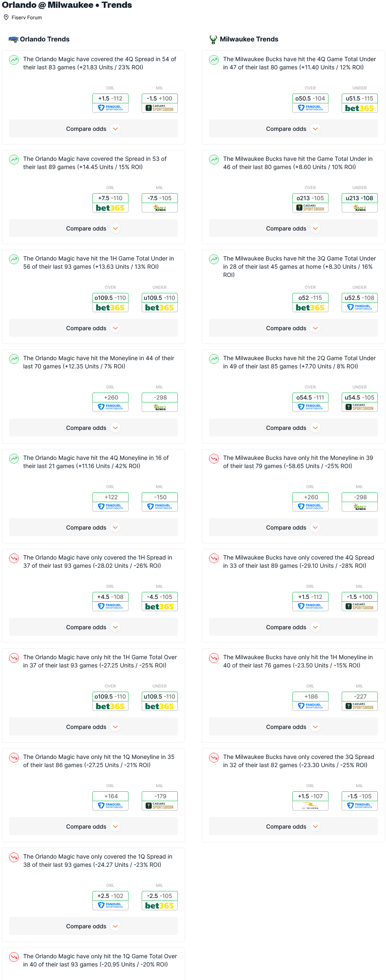Click the red downtrend icon beside Bucks 1H Moneyline trend
This screenshot has height=980, width=386.
click(x=214, y=658)
